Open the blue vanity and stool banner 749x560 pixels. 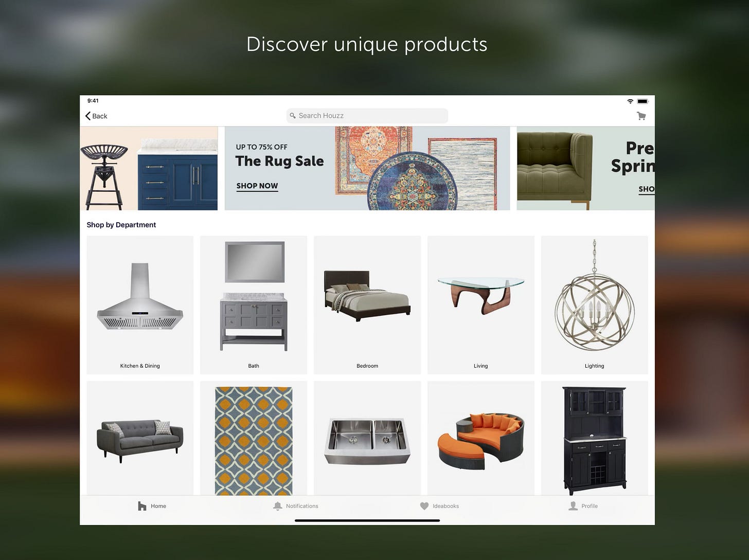(149, 169)
